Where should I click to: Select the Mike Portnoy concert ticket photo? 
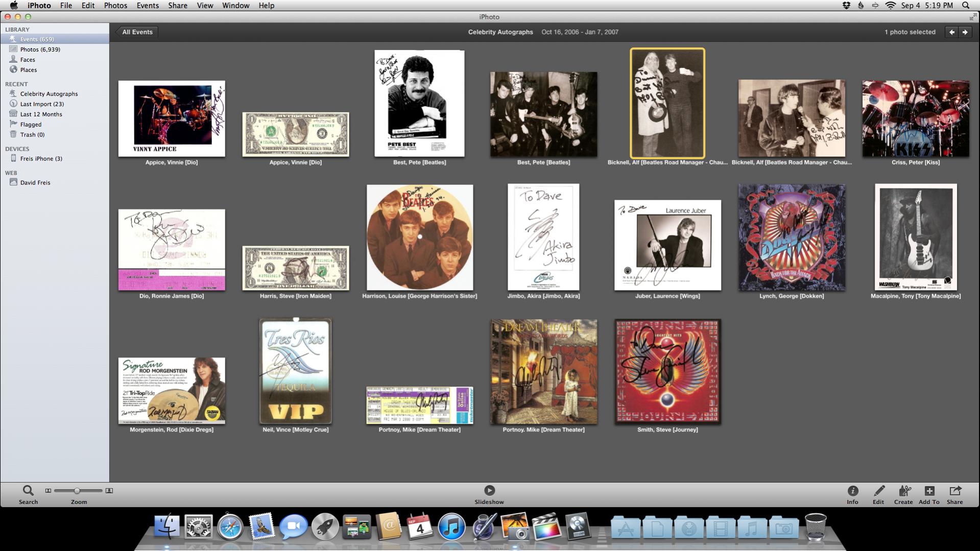420,405
